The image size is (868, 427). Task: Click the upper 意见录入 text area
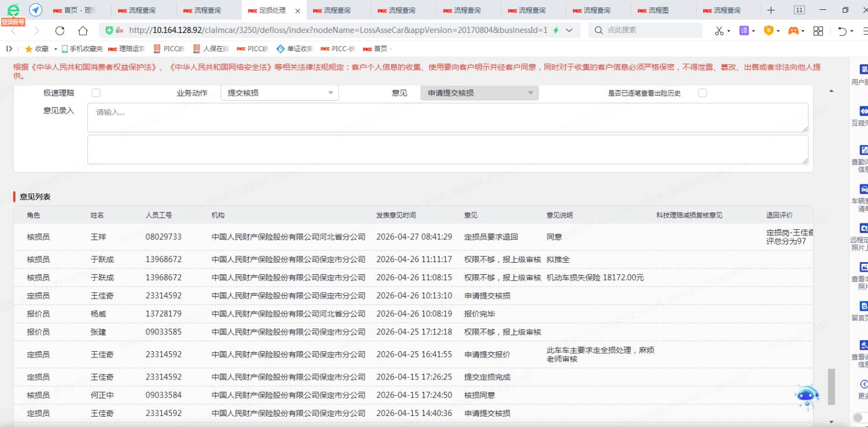click(x=448, y=117)
